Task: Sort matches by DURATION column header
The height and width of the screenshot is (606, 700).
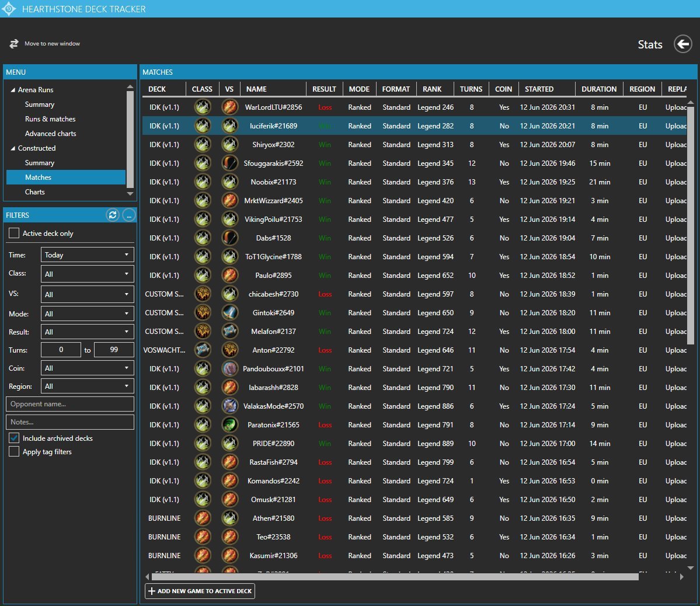Action: pos(599,89)
